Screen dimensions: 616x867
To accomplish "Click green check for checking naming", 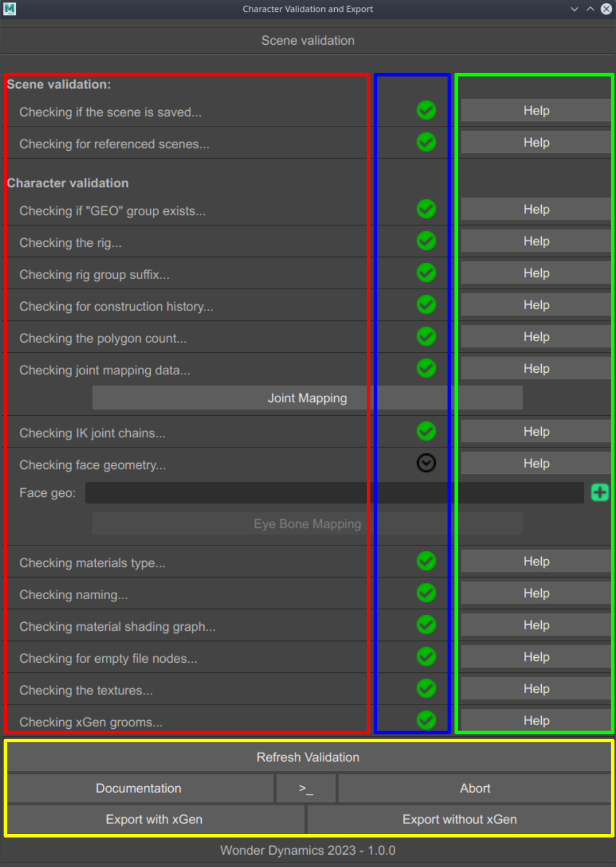I will 426,593.
